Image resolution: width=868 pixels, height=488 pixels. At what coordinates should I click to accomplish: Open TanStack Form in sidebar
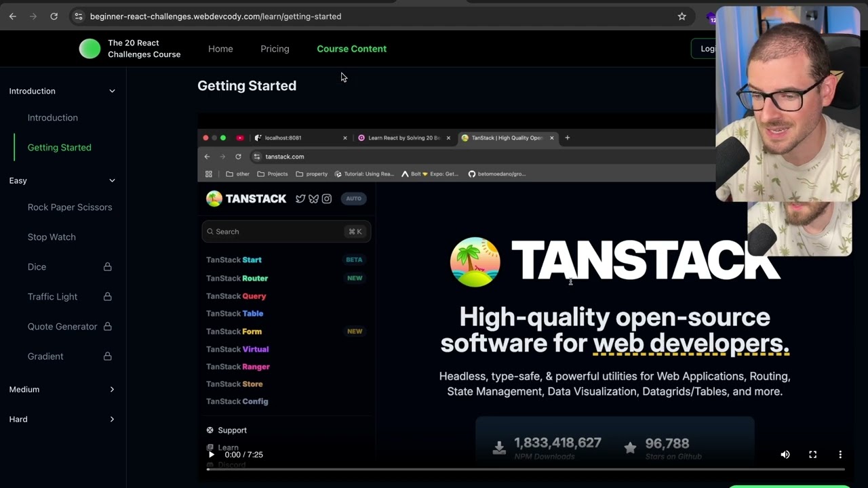click(x=234, y=331)
